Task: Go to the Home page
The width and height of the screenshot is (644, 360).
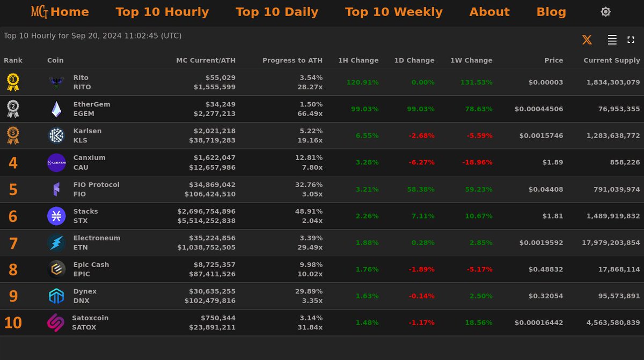Action: (x=70, y=12)
